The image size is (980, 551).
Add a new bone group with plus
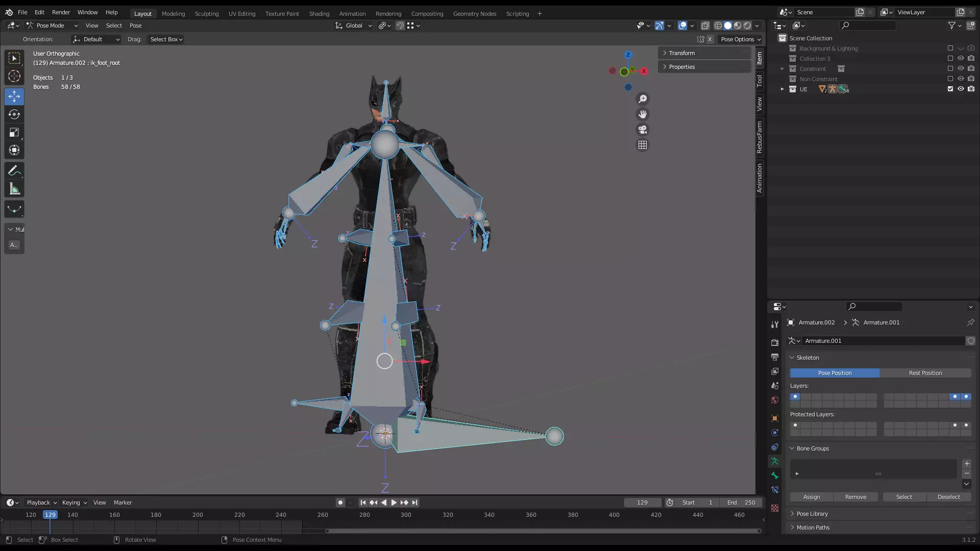pyautogui.click(x=967, y=464)
